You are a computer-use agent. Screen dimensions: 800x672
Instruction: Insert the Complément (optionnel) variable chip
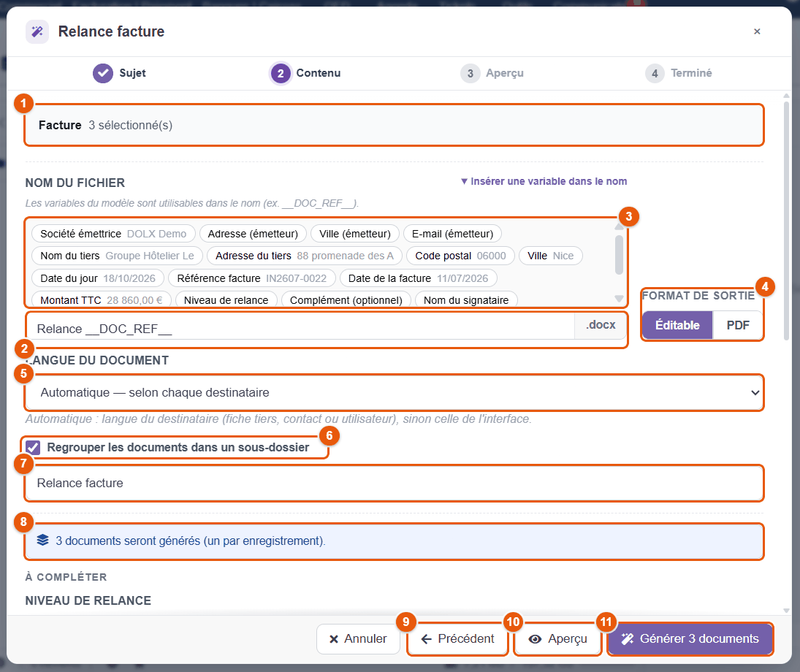(346, 300)
